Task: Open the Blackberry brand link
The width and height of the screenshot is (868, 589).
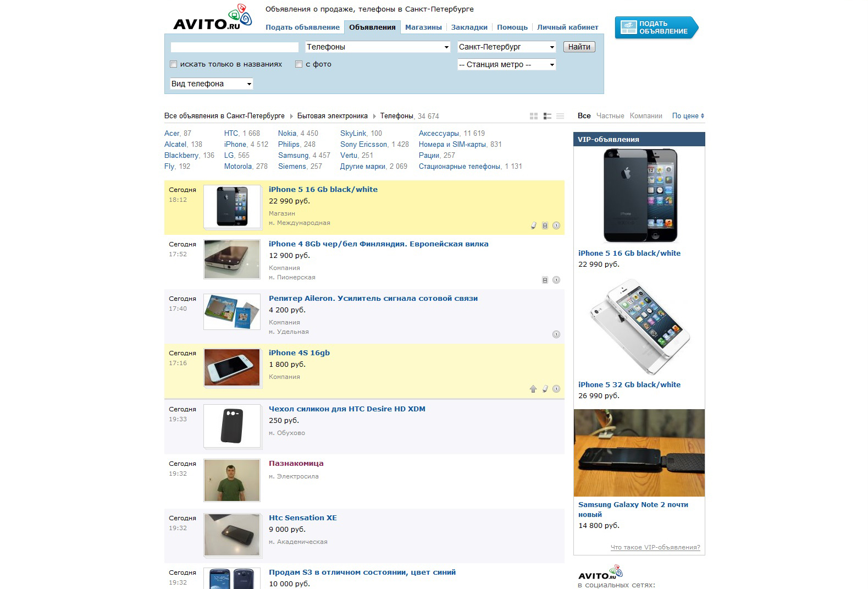Action: [x=181, y=156]
